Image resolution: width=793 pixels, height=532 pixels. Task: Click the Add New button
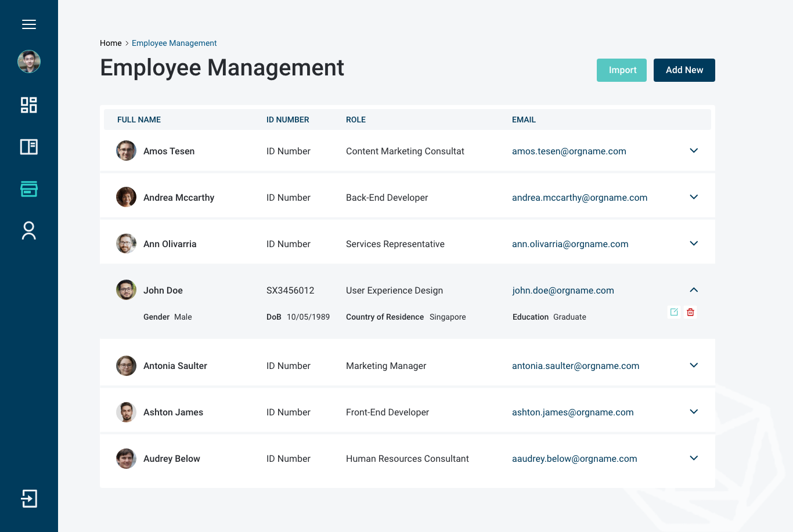[684, 70]
